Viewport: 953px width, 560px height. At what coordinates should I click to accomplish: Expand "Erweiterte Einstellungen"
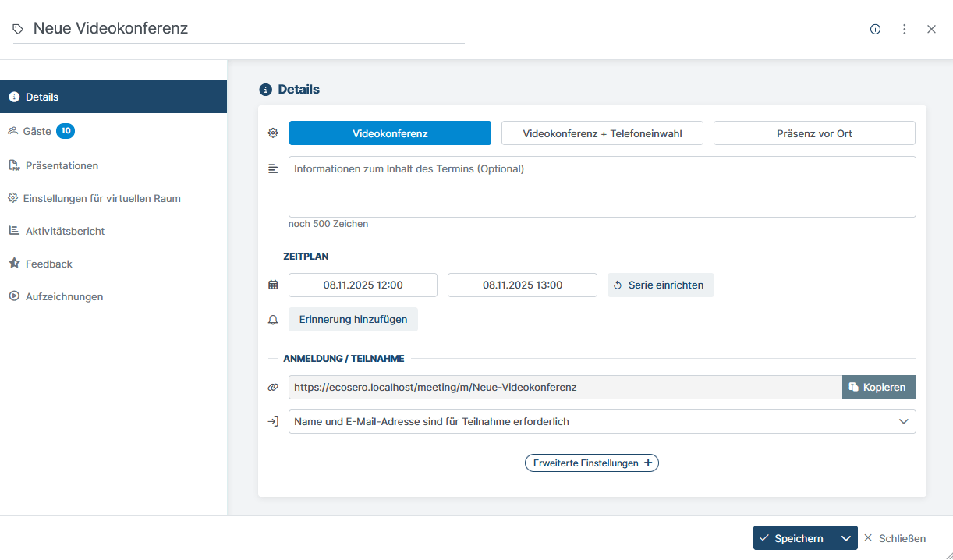pos(591,463)
